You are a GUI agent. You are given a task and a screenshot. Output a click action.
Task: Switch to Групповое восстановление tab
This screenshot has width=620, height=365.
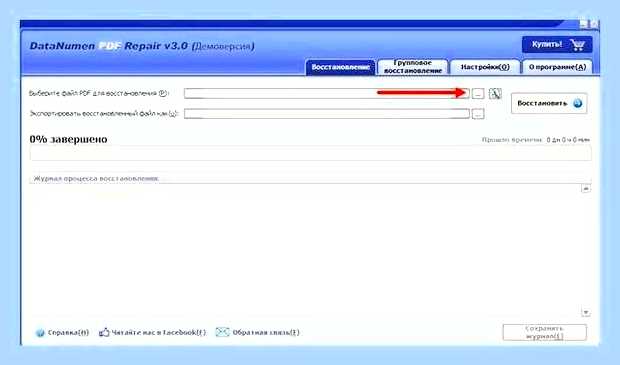coord(413,67)
